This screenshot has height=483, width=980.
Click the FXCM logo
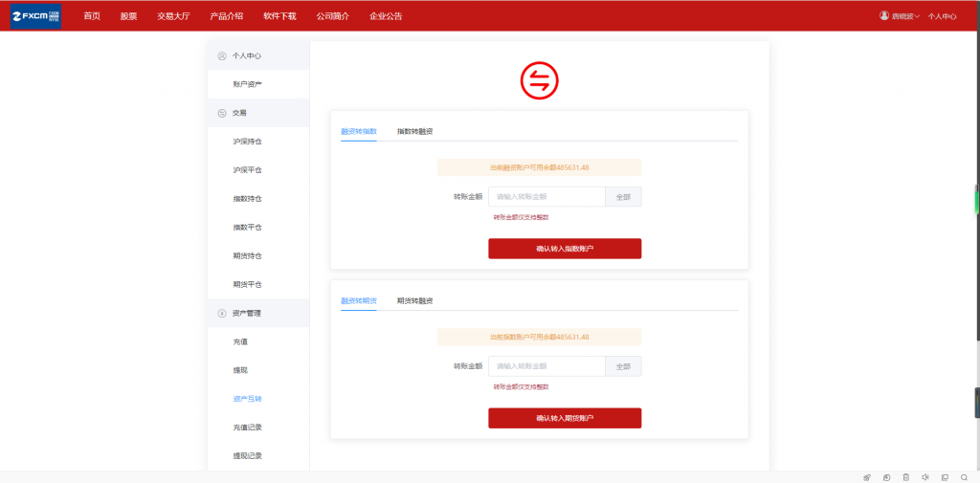click(35, 15)
